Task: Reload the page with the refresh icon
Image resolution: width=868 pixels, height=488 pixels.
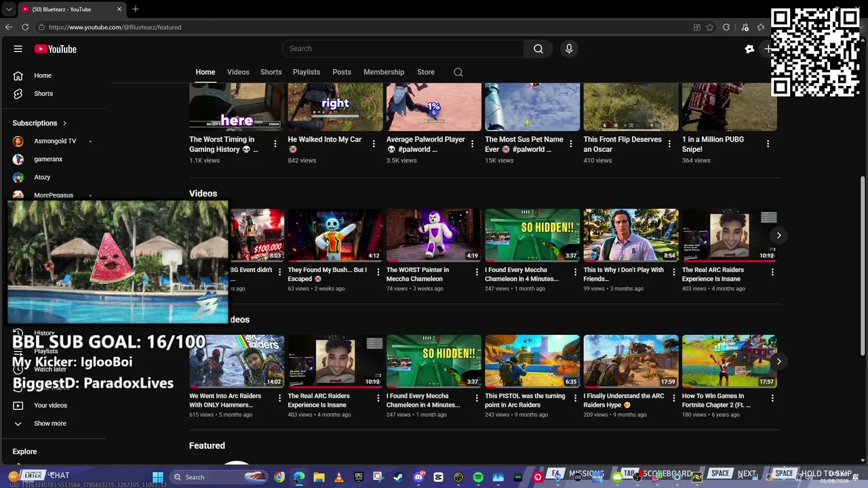Action: pyautogui.click(x=25, y=27)
